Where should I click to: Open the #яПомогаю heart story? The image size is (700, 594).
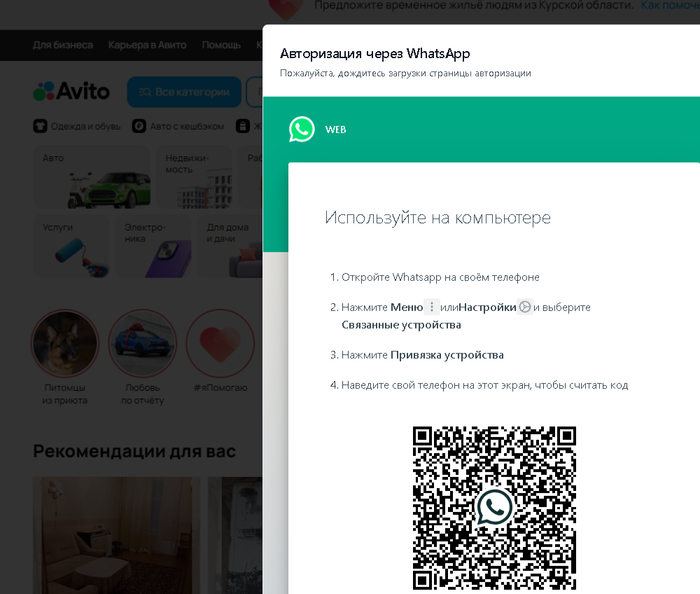coord(220,344)
